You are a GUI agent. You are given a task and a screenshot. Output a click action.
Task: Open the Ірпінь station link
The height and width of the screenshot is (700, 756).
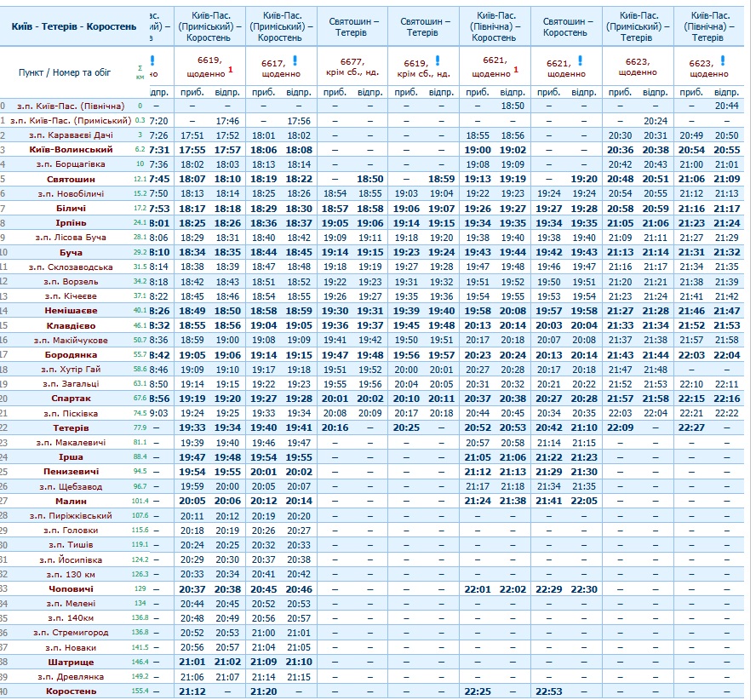(70, 223)
